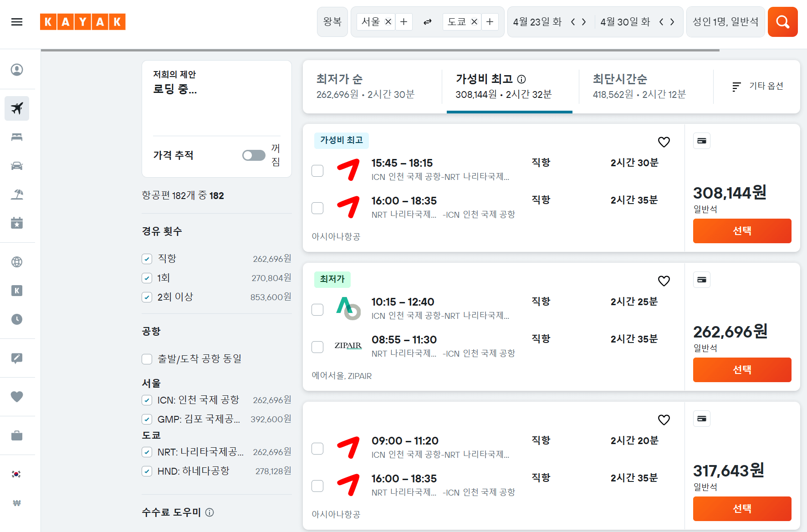Open the 4월 23일 화 departure date picker
The image size is (807, 532).
(x=537, y=22)
